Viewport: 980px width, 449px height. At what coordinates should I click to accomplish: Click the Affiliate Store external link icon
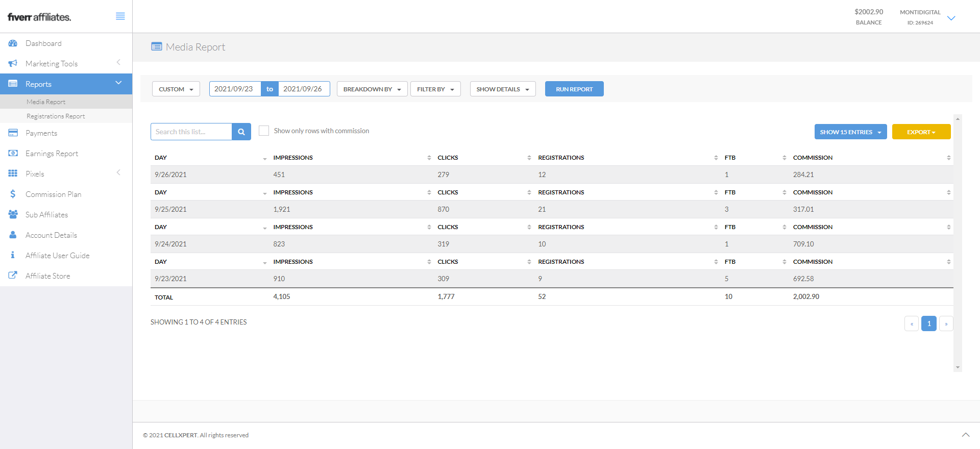13,276
